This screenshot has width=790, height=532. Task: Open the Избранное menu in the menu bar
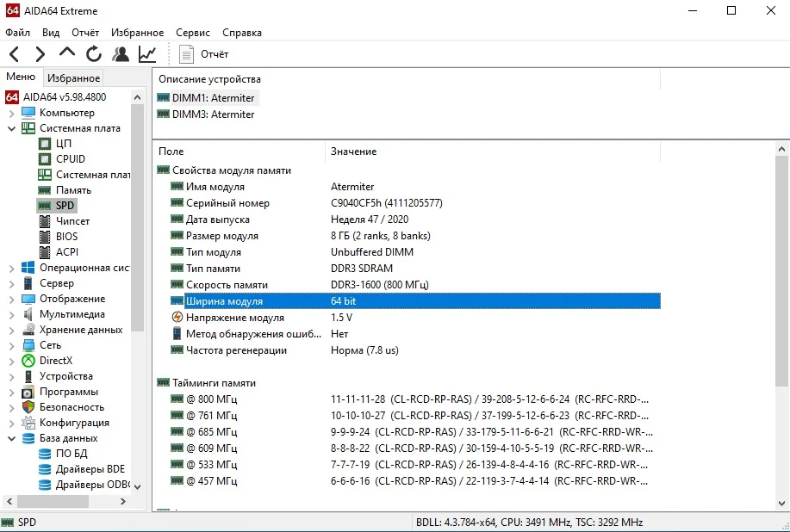tap(138, 33)
